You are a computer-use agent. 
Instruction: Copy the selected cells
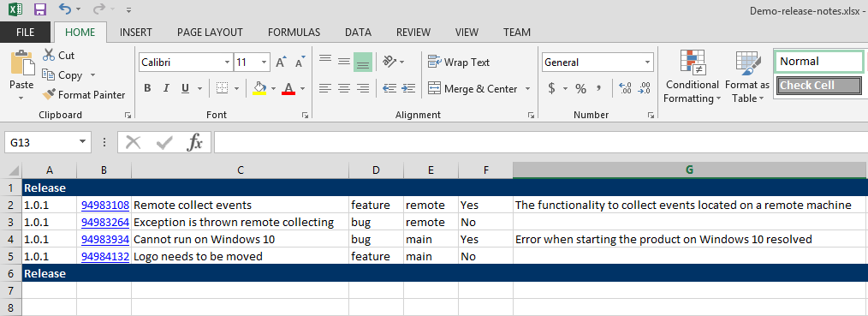tap(62, 75)
